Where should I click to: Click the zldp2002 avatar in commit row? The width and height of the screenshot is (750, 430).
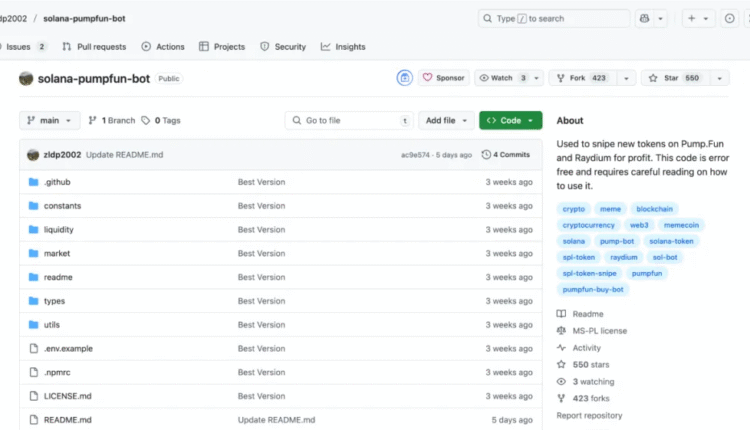click(x=33, y=155)
